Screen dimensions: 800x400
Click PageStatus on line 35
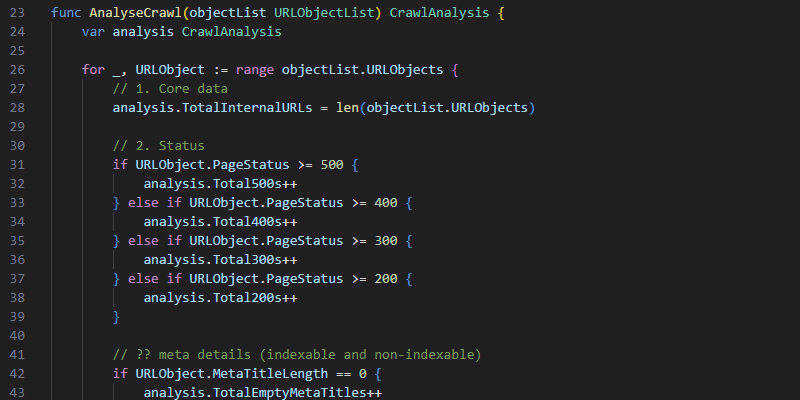point(305,241)
